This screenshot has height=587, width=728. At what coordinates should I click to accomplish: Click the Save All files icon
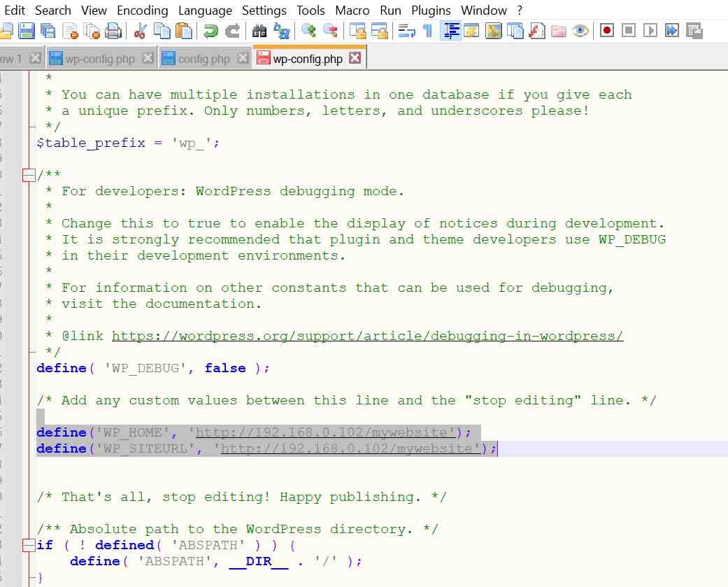click(x=48, y=31)
